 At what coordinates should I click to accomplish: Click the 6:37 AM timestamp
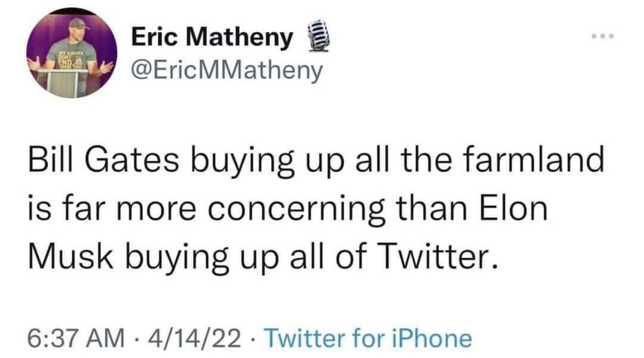coord(76,338)
